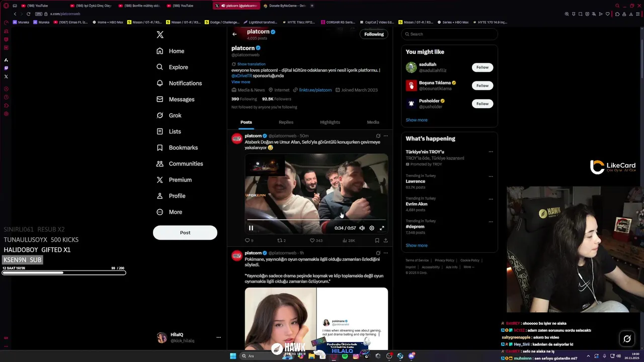Viewport: 644px width, 362px height.
Task: Open Grok from the sidebar
Action: point(169,115)
